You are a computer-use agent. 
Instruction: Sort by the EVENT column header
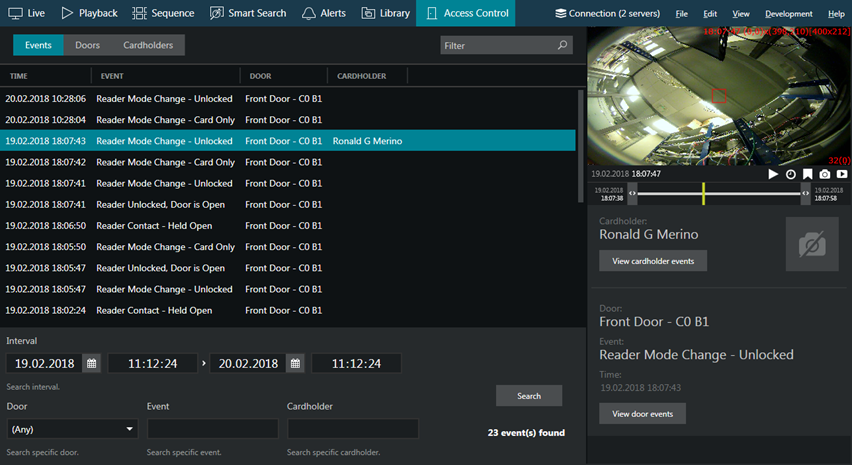[112, 76]
